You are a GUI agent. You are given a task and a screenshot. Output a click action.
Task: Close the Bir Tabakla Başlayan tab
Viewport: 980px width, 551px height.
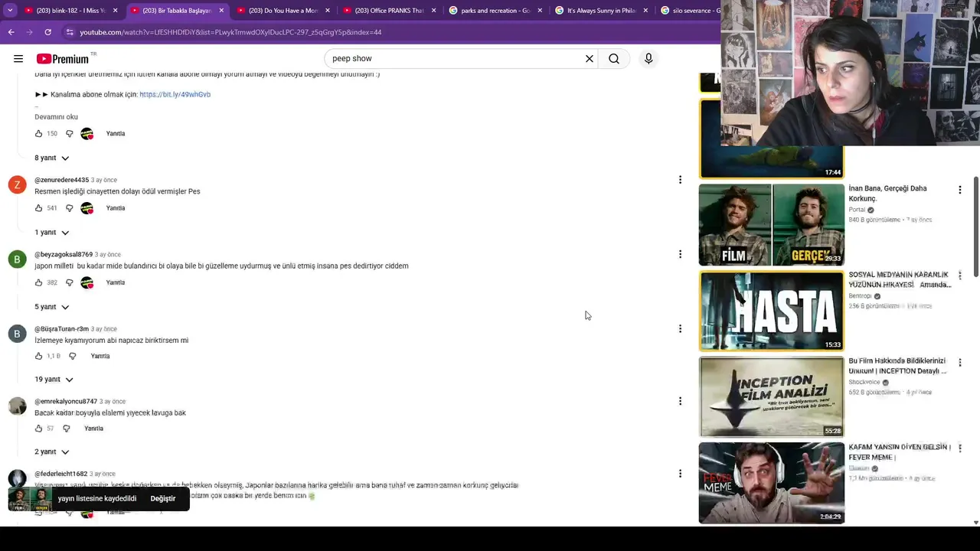coord(221,11)
